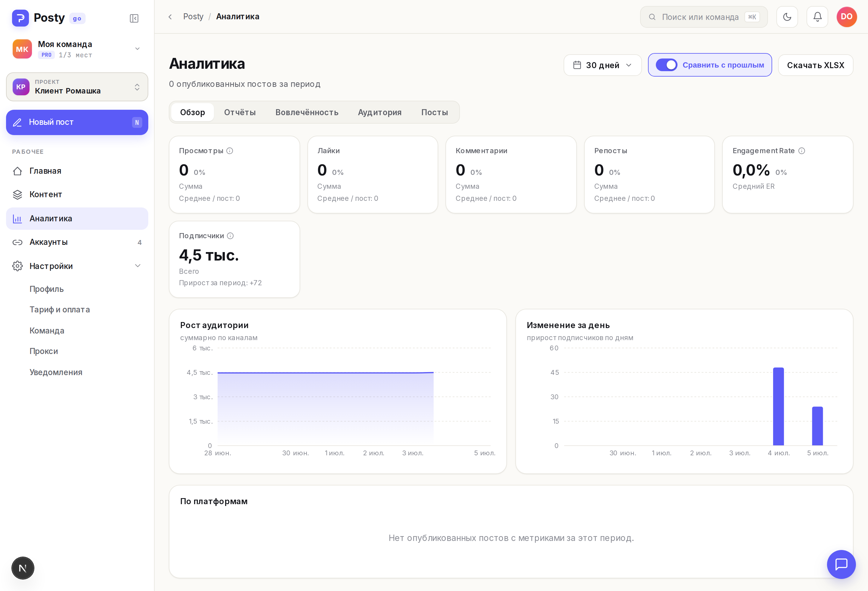Click the pencil icon on Новый пост
The image size is (868, 591).
17,122
